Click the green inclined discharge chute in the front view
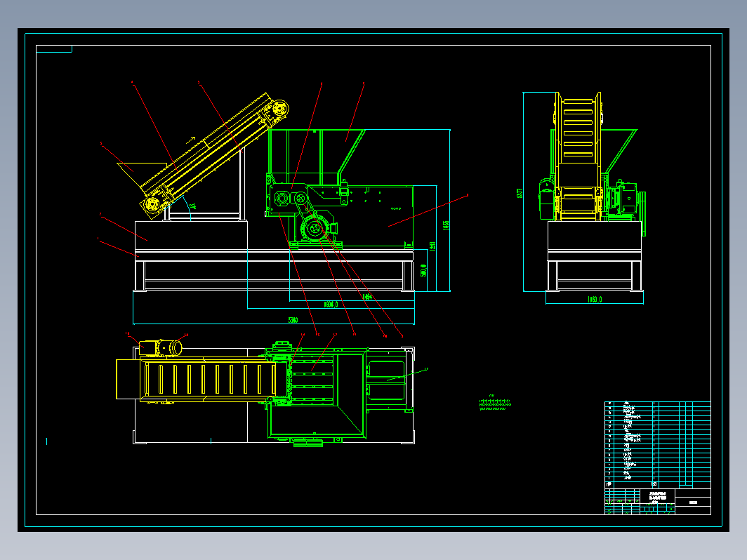The width and height of the screenshot is (747, 560). 352,152
